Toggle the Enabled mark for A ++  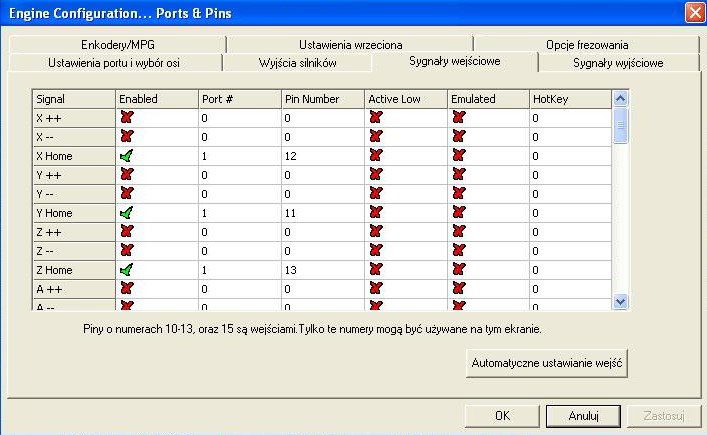[x=127, y=288]
